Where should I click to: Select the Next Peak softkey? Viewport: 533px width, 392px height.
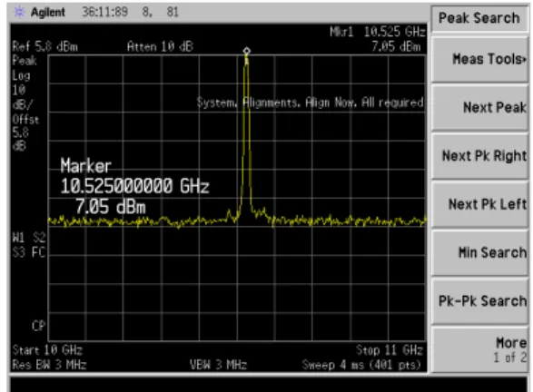click(479, 108)
